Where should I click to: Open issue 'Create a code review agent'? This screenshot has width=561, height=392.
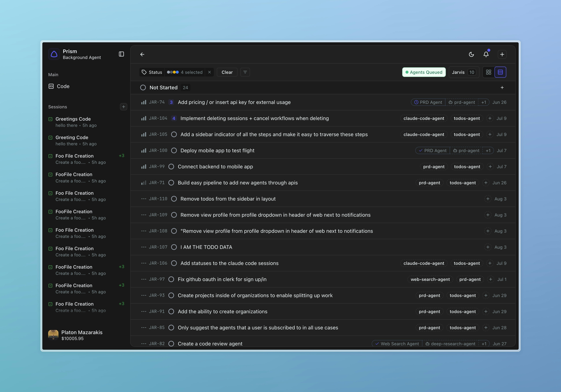[210, 344]
